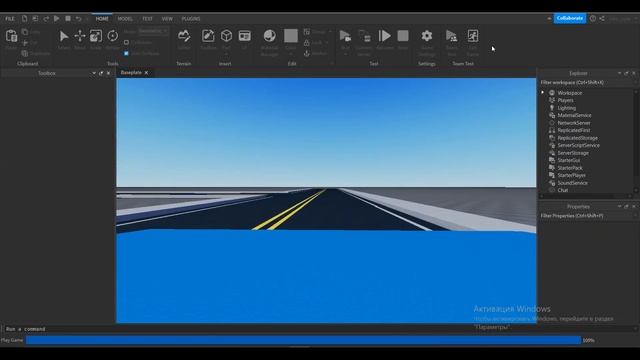Screen dimensions: 640x360
Task: Open Explorer panel options dropdown
Action: pos(619,73)
